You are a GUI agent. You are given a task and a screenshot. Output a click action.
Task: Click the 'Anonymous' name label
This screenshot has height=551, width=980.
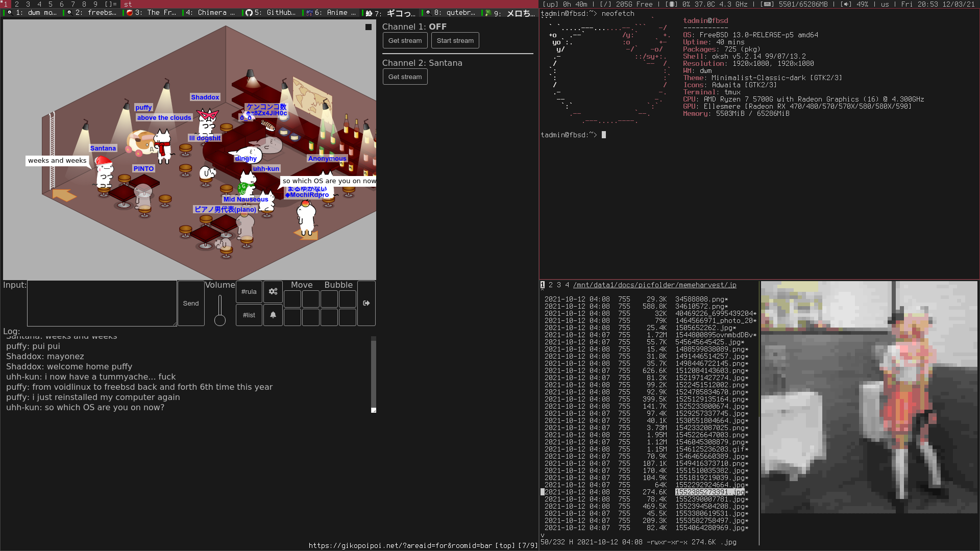(327, 158)
